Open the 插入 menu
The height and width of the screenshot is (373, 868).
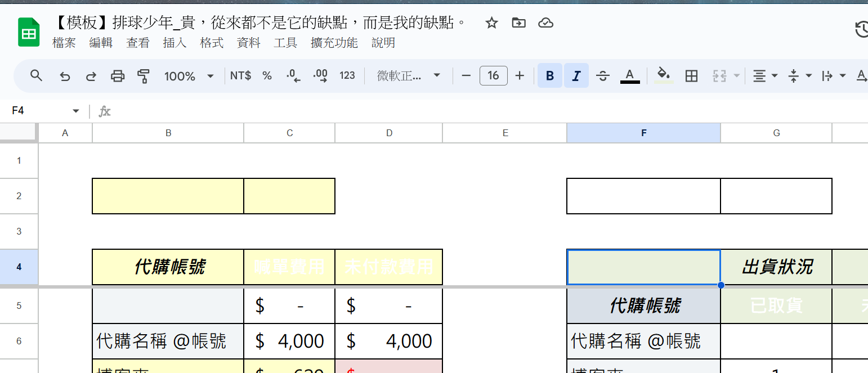(x=175, y=43)
